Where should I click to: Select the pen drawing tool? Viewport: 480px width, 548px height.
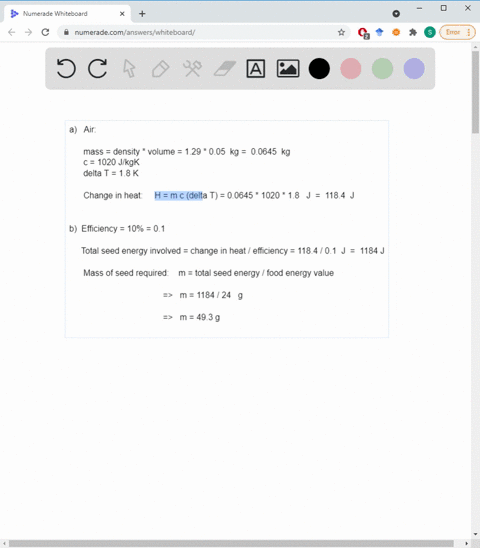pyautogui.click(x=160, y=68)
